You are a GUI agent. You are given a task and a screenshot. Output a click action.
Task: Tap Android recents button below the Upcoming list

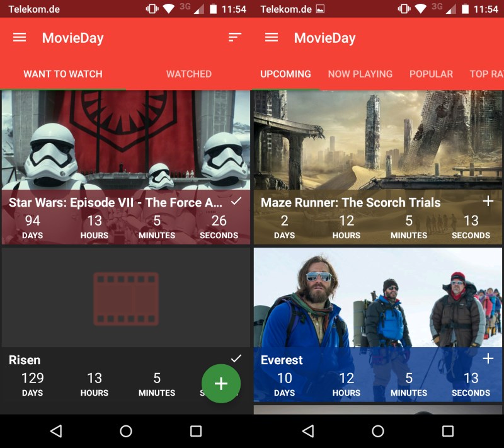pos(448,431)
